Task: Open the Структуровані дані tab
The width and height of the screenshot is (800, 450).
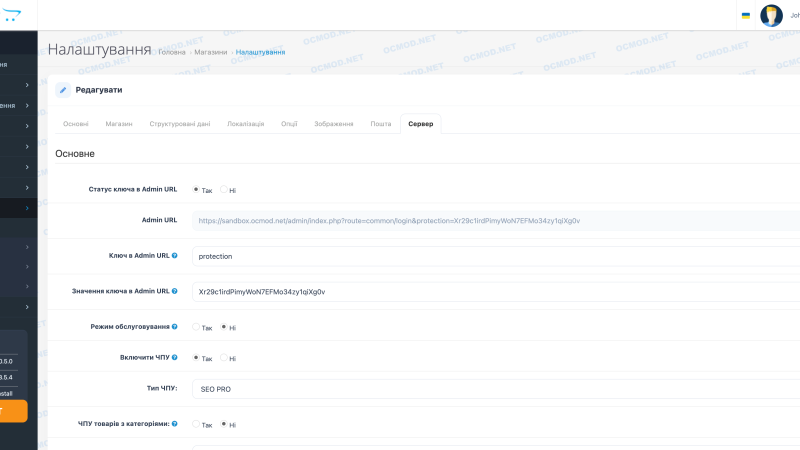Action: pyautogui.click(x=180, y=124)
